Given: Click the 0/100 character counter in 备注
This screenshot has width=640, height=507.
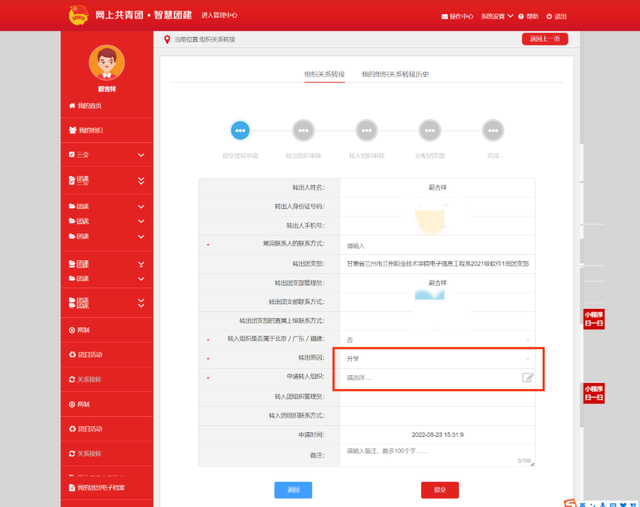Looking at the screenshot, I should tap(524, 460).
